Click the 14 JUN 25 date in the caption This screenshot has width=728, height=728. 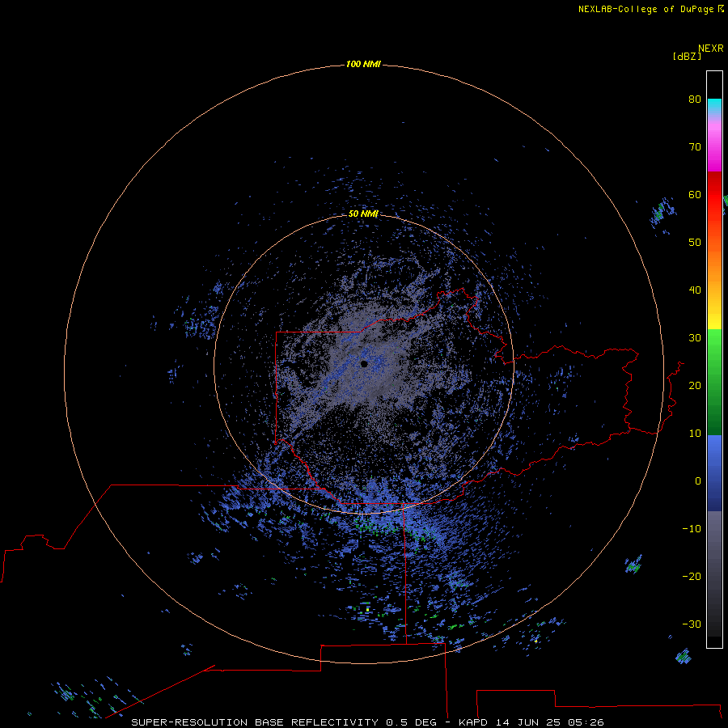point(527,722)
